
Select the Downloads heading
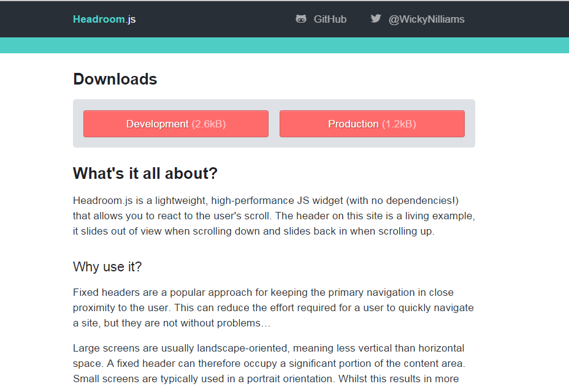point(115,80)
